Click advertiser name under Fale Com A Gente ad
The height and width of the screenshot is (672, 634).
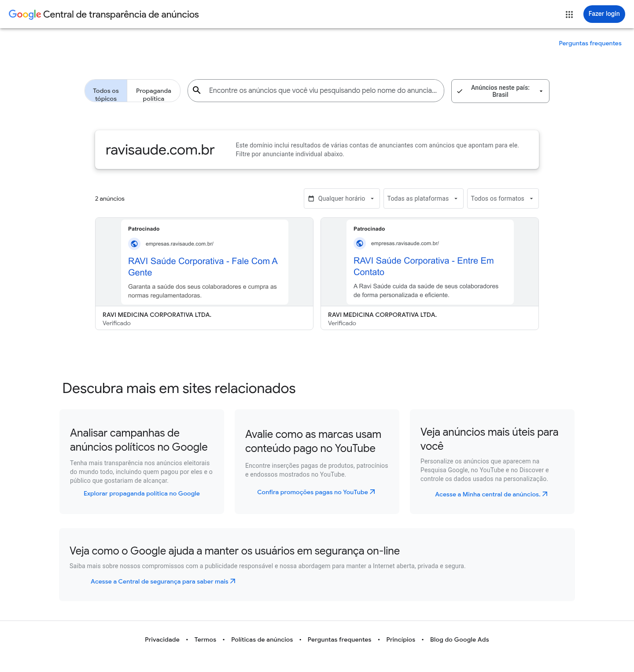coord(157,315)
